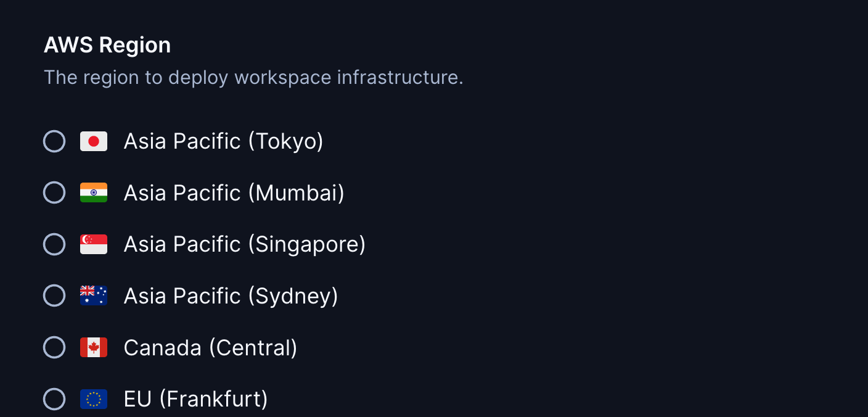The width and height of the screenshot is (868, 417).
Task: Click the EU (Frankfurt) label
Action: [x=195, y=398]
